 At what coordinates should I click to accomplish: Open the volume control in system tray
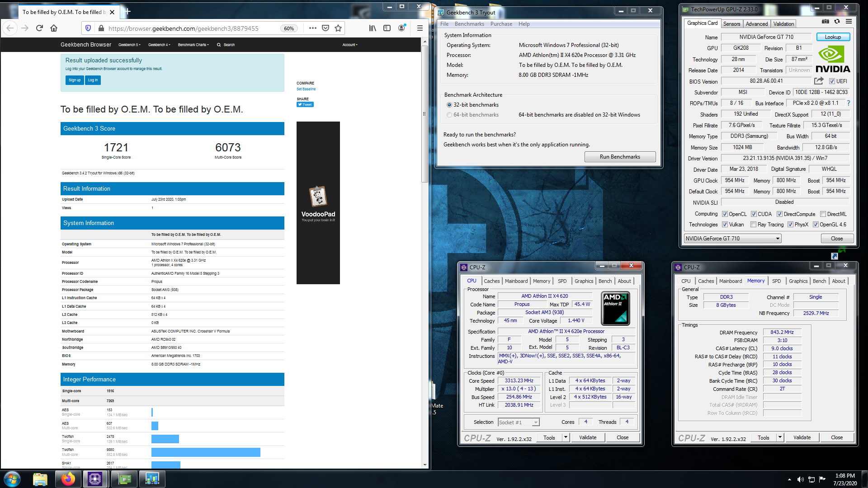coord(800,479)
